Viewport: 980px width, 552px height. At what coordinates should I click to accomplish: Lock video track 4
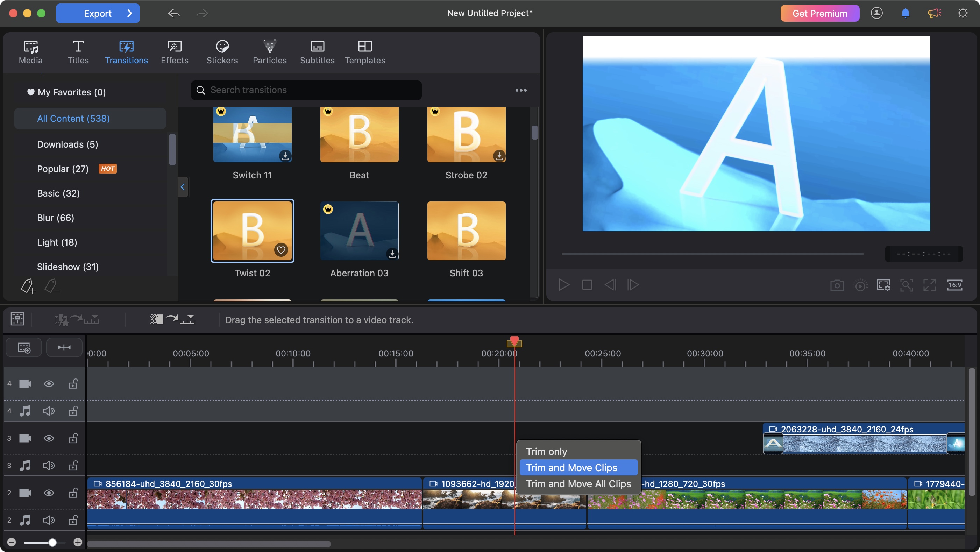[x=73, y=384]
